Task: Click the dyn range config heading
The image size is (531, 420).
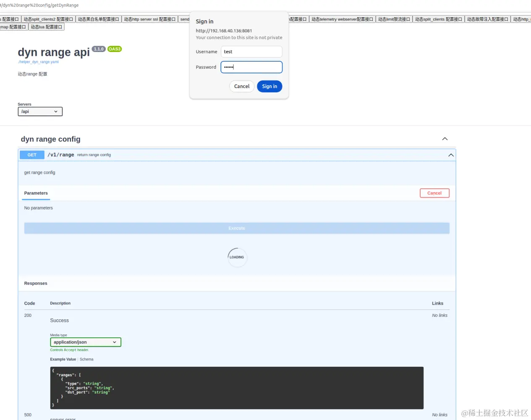Action: click(x=51, y=139)
